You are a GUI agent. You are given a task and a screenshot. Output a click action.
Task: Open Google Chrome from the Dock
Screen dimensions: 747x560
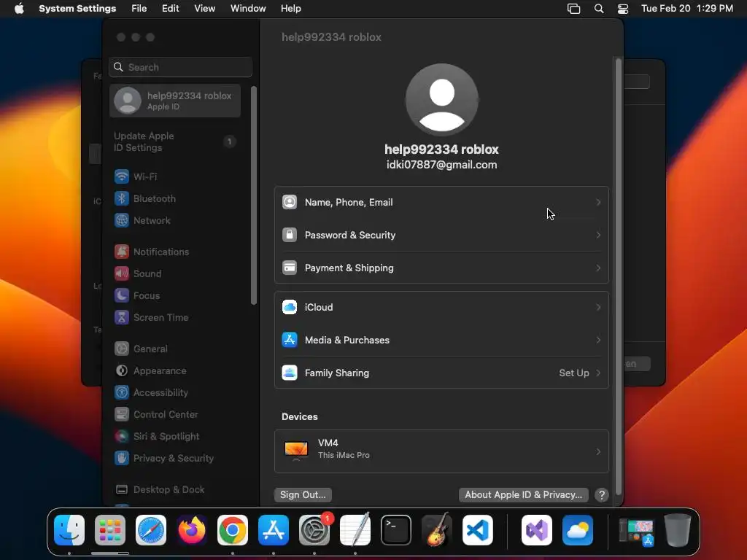pos(233,530)
